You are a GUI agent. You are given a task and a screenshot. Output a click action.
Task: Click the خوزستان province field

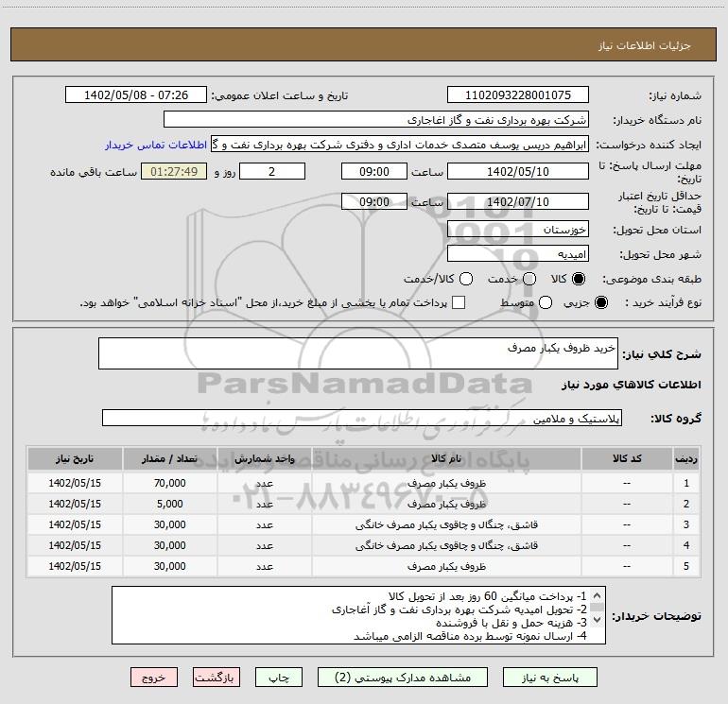[x=518, y=230]
